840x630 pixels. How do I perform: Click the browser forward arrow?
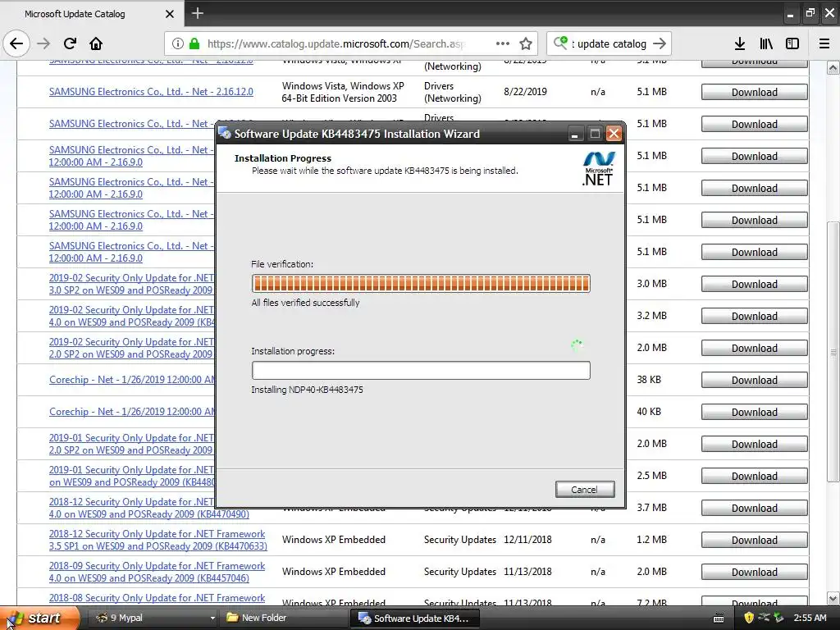click(43, 43)
